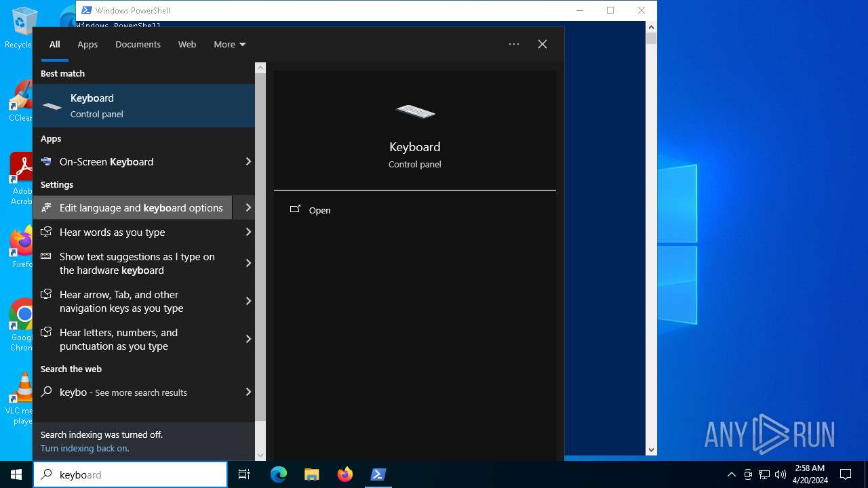The height and width of the screenshot is (488, 868).
Task: Open Google Chrome desktop shortcut
Action: pos(20,325)
